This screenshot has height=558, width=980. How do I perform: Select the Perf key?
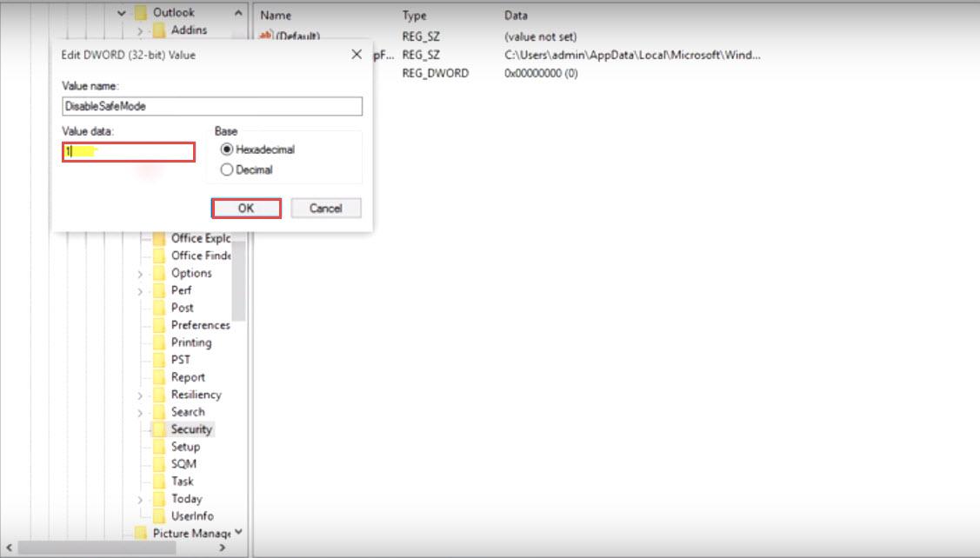181,290
